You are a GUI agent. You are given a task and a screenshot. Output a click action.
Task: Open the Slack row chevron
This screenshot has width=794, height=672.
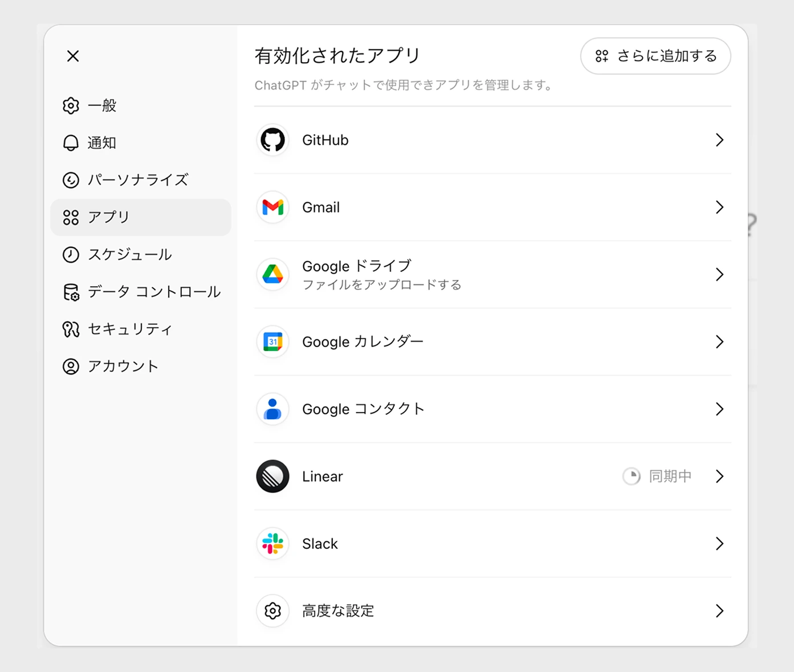(x=719, y=544)
